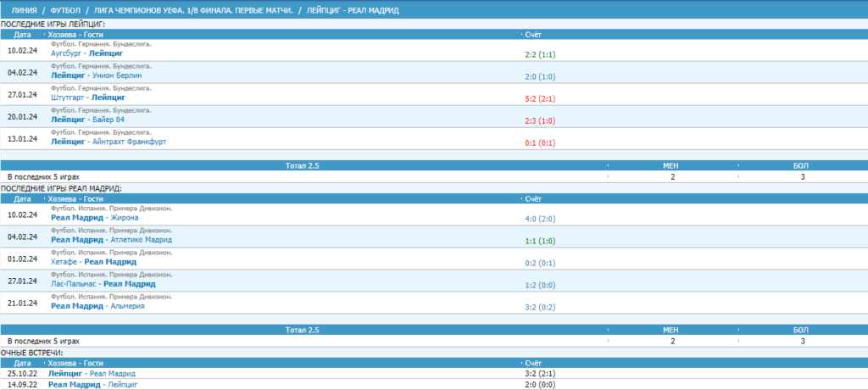The width and height of the screenshot is (868, 390).
Task: Click В последних 5 играх under Реал Мадрид games
Action: click(43, 341)
